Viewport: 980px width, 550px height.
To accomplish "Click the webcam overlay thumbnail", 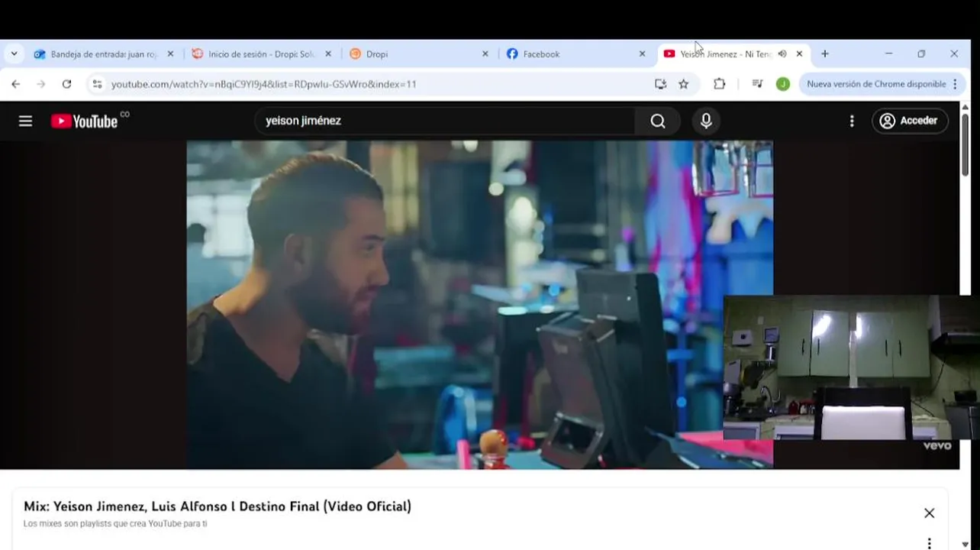I will 851,367.
